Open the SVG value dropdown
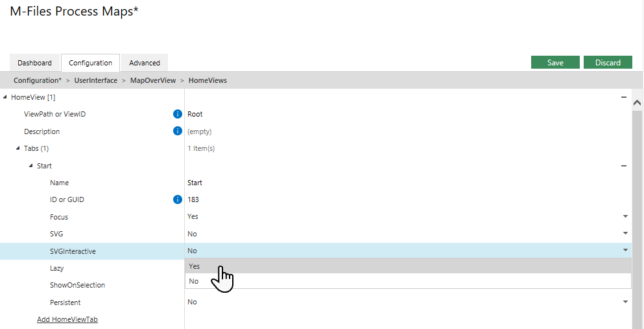The image size is (644, 329). click(x=625, y=233)
